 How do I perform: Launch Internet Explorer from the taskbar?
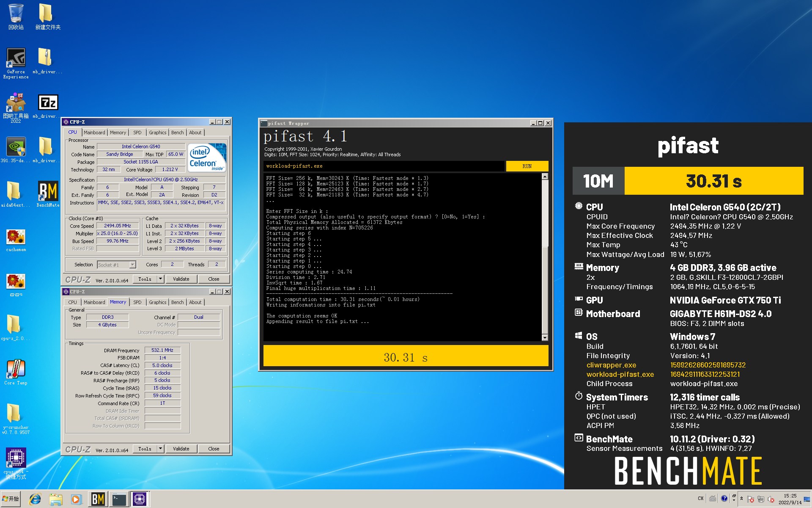(x=35, y=500)
